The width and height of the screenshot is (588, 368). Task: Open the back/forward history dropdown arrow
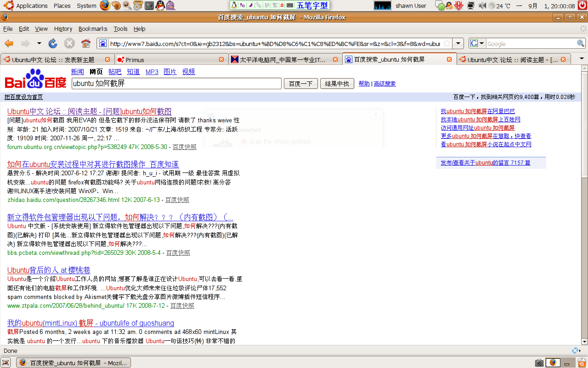(x=39, y=43)
